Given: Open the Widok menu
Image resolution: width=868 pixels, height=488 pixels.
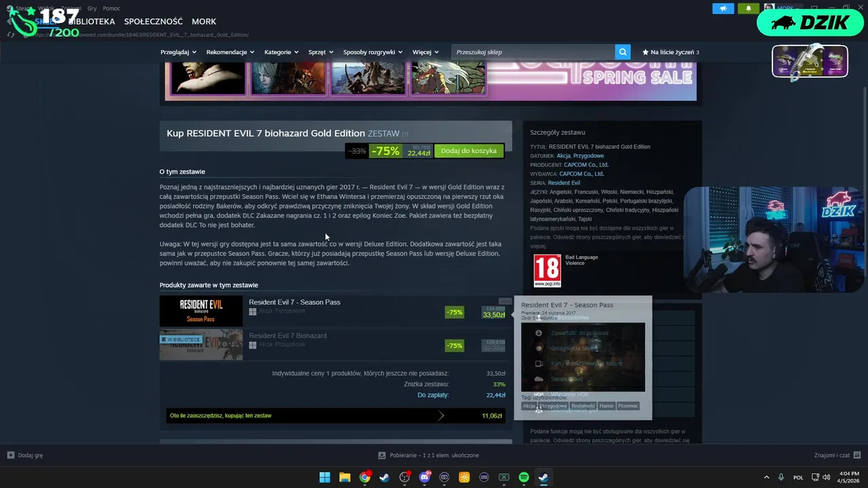Looking at the screenshot, I should (x=46, y=8).
